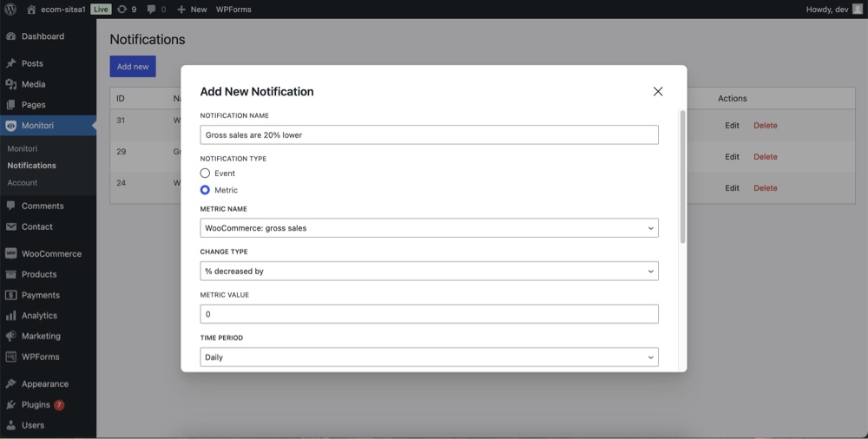Image resolution: width=868 pixels, height=439 pixels.
Task: Click the modal's vertical scrollbar
Action: click(682, 177)
